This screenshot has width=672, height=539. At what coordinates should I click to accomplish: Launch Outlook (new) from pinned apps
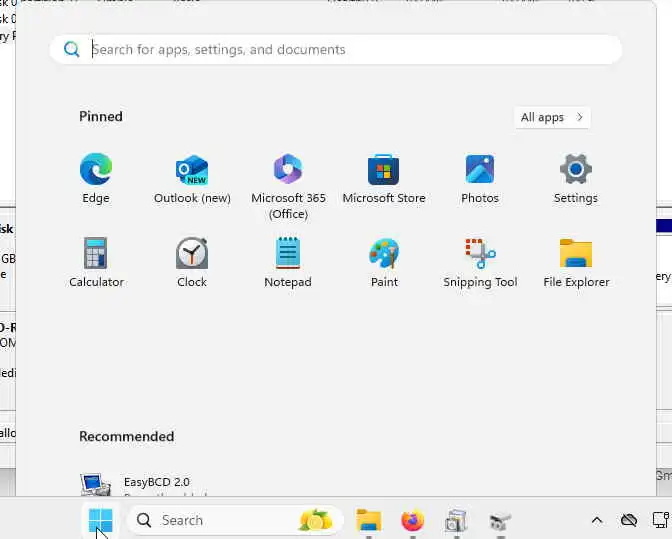192,179
